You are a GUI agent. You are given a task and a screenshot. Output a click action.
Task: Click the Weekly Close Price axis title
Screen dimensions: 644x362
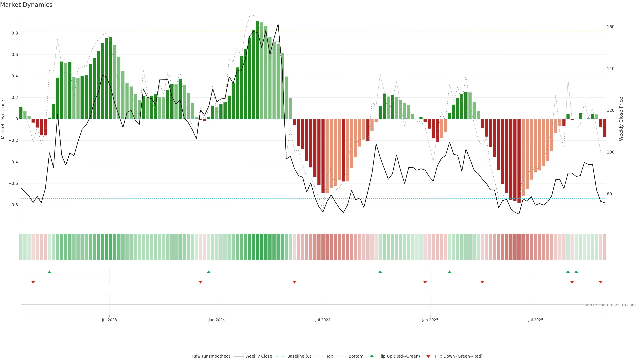tap(621, 119)
